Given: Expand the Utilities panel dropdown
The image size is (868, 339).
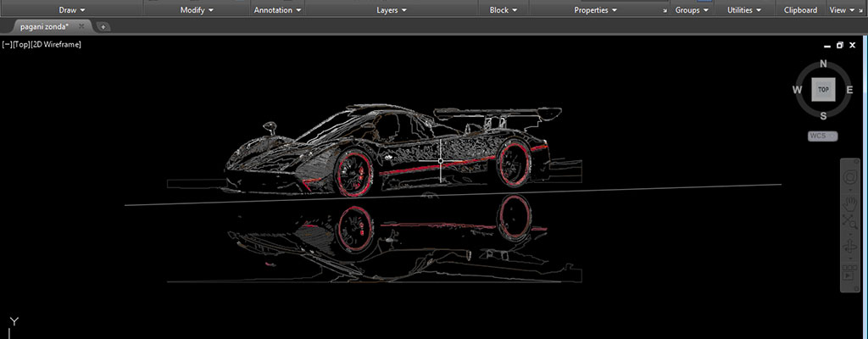Looking at the screenshot, I should [x=743, y=10].
